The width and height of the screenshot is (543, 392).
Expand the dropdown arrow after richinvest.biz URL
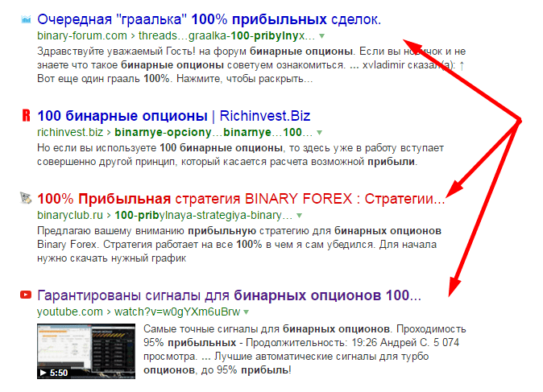319,133
